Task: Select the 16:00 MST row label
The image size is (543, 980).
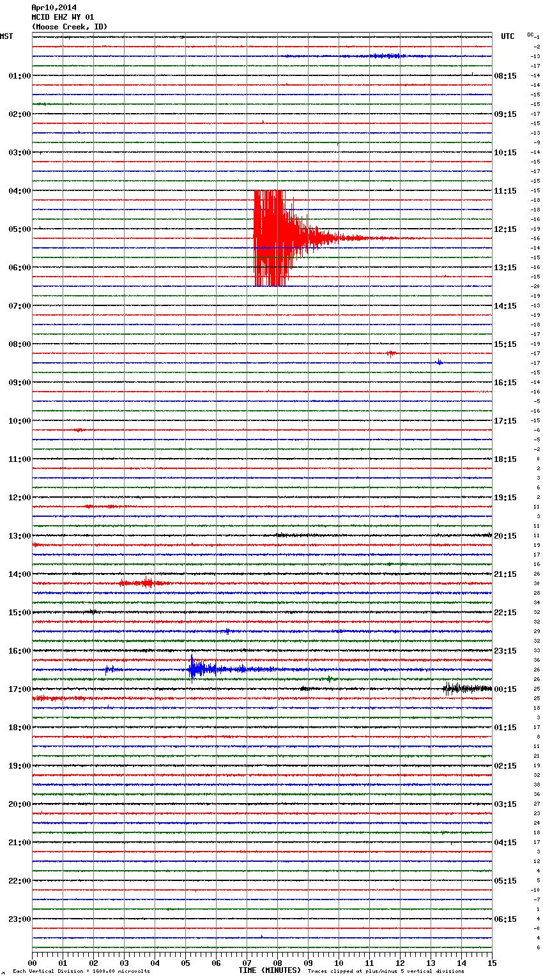Action: pyautogui.click(x=19, y=651)
